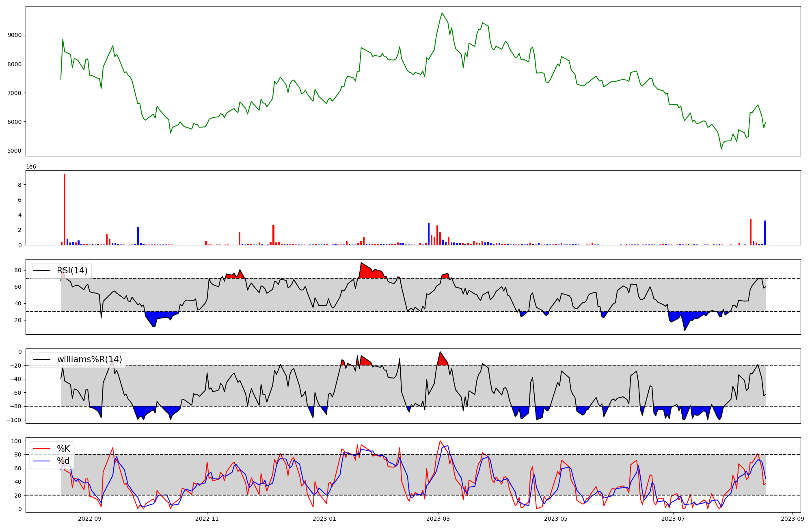This screenshot has width=812, height=528.
Task: Click the tall blue volume bar at far right
Action: coord(765,234)
